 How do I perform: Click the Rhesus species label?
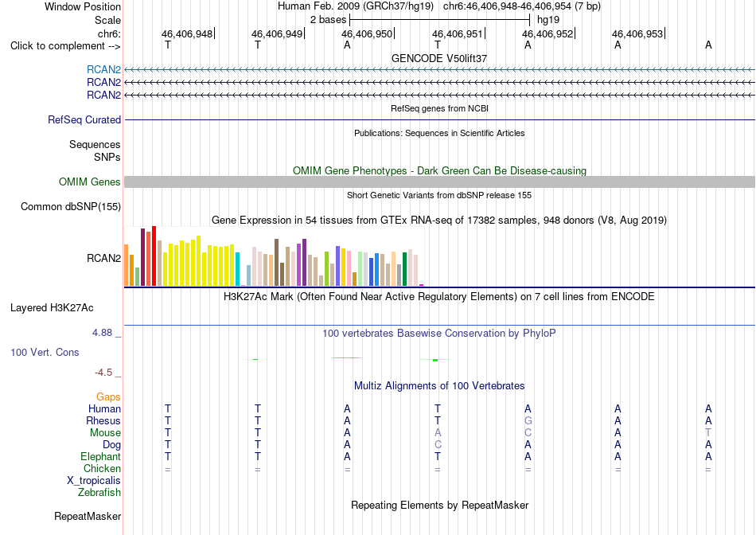click(x=103, y=420)
